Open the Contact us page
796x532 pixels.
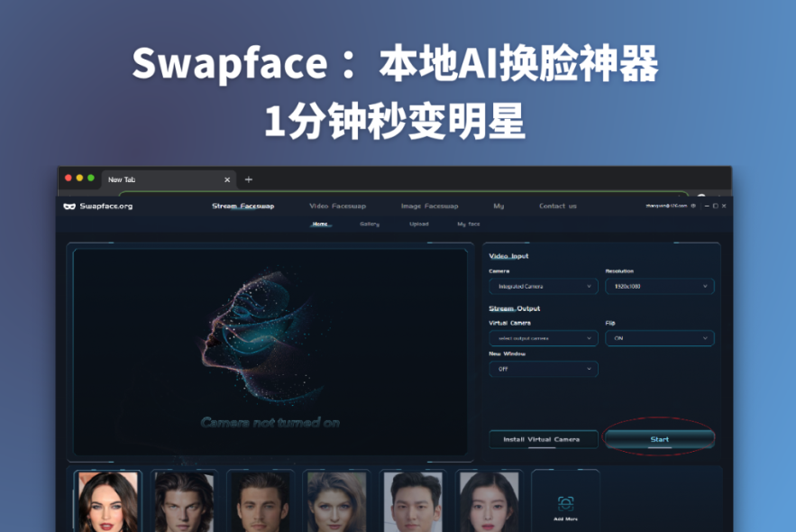[x=557, y=206]
